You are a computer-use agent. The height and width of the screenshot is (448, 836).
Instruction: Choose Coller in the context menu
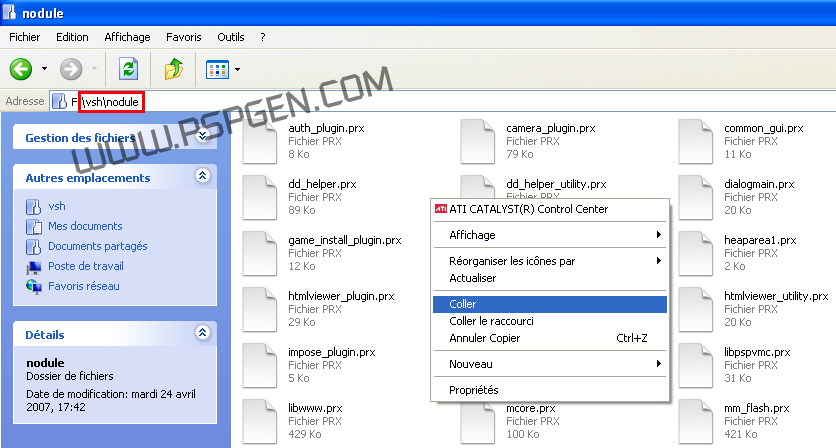(x=550, y=304)
